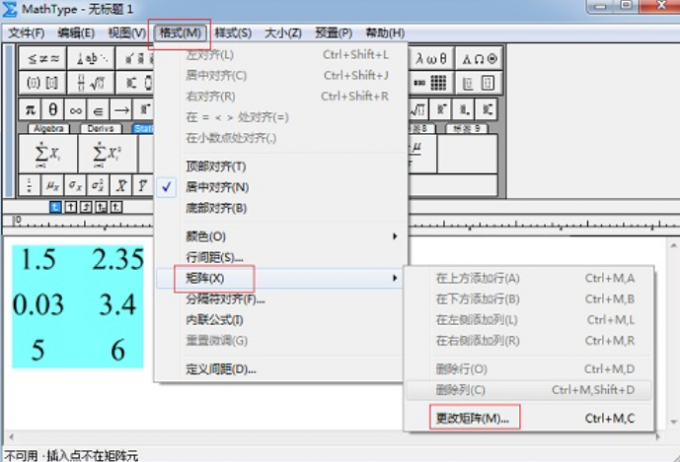Viewport: 680px width, 462px height.
Task: Insert the right arrow symbol →
Action: pos(121,110)
